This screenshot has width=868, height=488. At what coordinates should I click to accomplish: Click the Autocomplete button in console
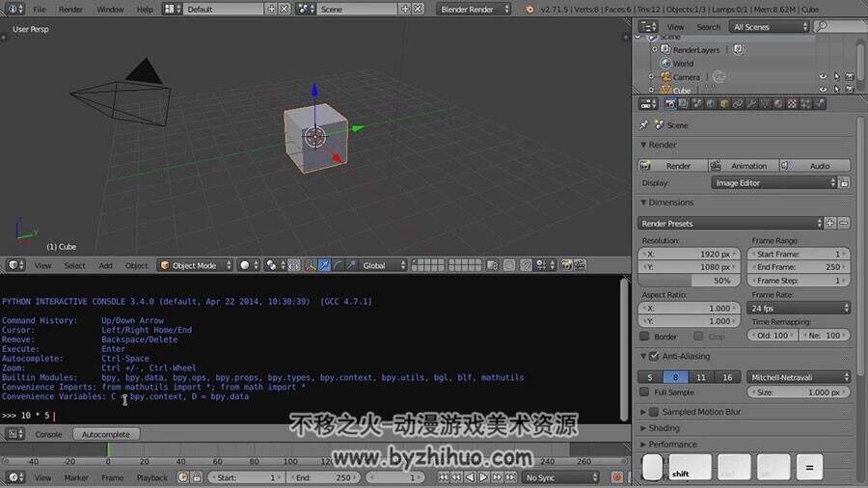(106, 434)
